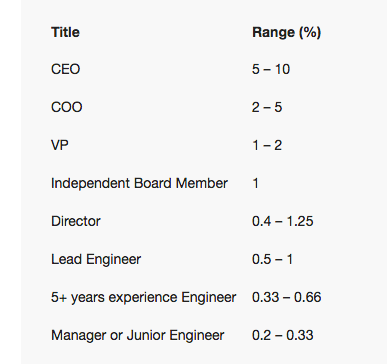Click the word Engineer in Lead Engineer
The width and height of the screenshot is (387, 364).
(x=114, y=260)
